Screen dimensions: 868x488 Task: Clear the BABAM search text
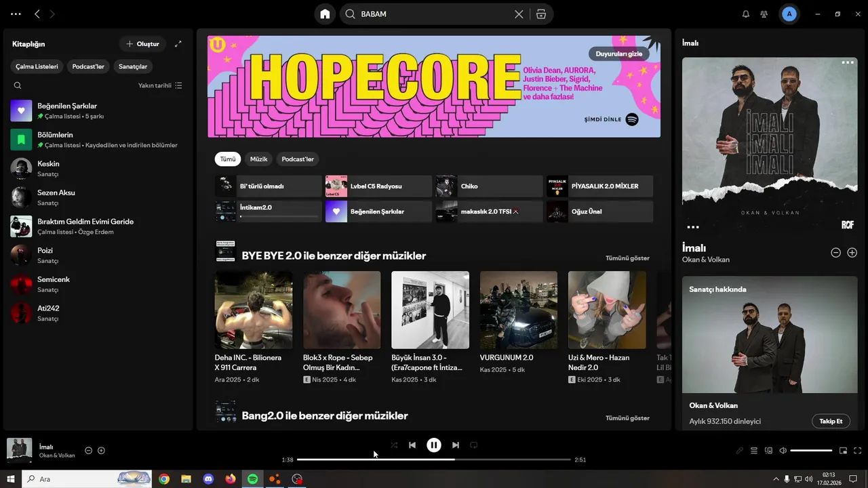coord(519,14)
